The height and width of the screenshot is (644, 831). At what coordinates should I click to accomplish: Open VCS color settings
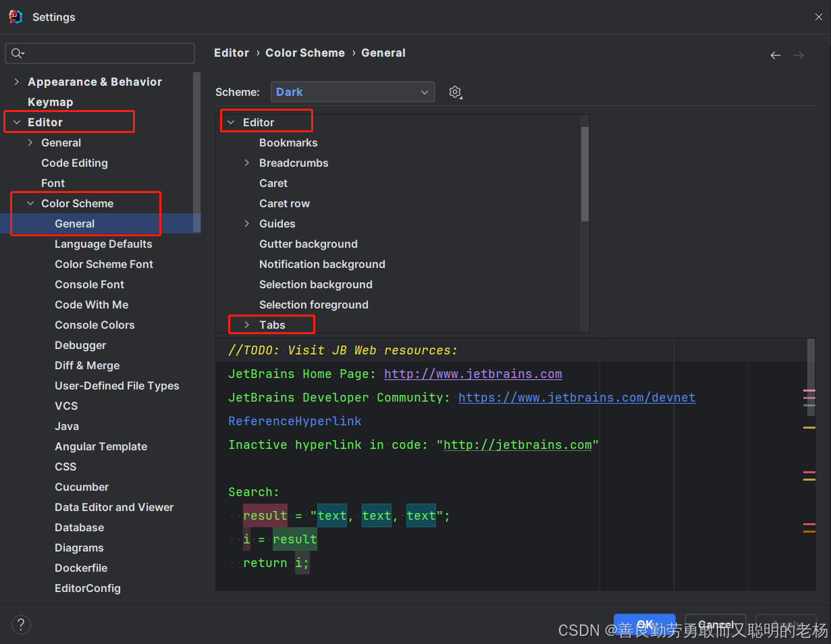coord(66,406)
